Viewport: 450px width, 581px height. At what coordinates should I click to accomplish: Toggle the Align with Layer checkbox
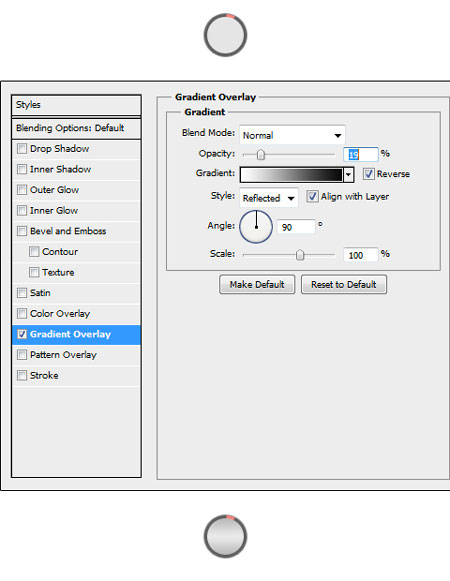tap(312, 196)
